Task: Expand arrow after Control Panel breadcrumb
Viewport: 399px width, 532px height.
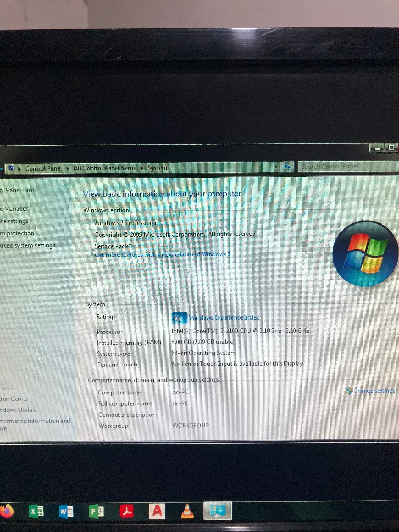Action: pos(68,168)
